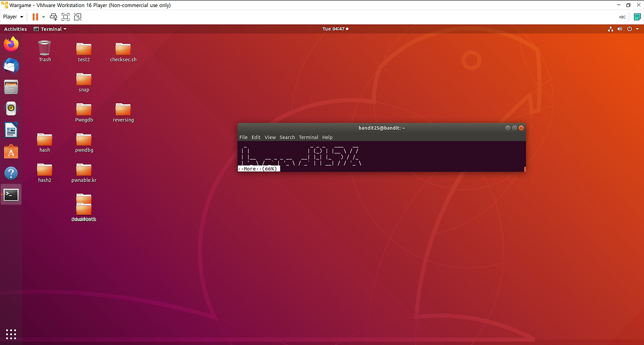Toggle Unity mode icon in VMware toolbar
644x345 pixels.
(77, 17)
